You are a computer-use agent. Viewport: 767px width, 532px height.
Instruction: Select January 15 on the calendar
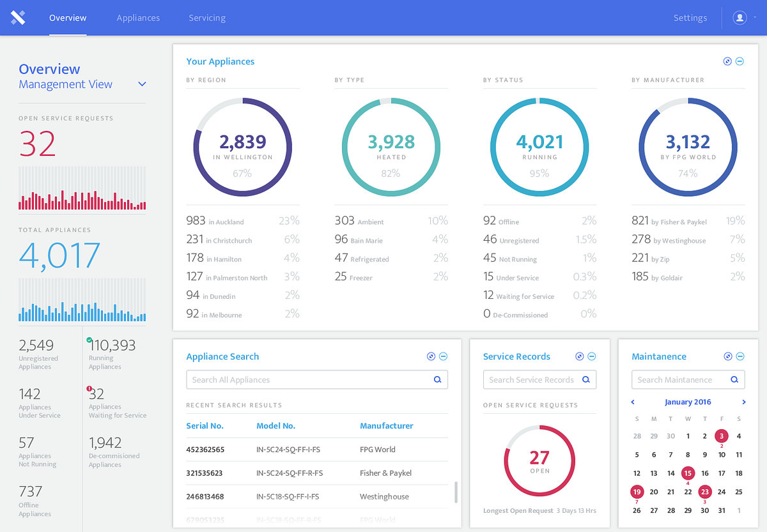coord(688,473)
